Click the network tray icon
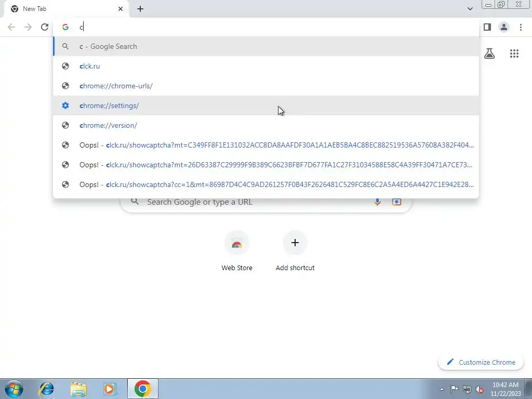 coord(467,389)
